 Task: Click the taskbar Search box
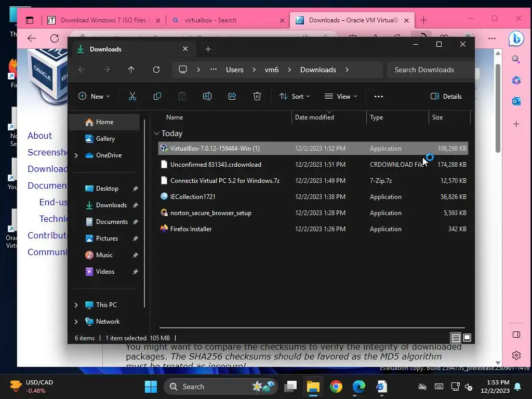(220, 387)
